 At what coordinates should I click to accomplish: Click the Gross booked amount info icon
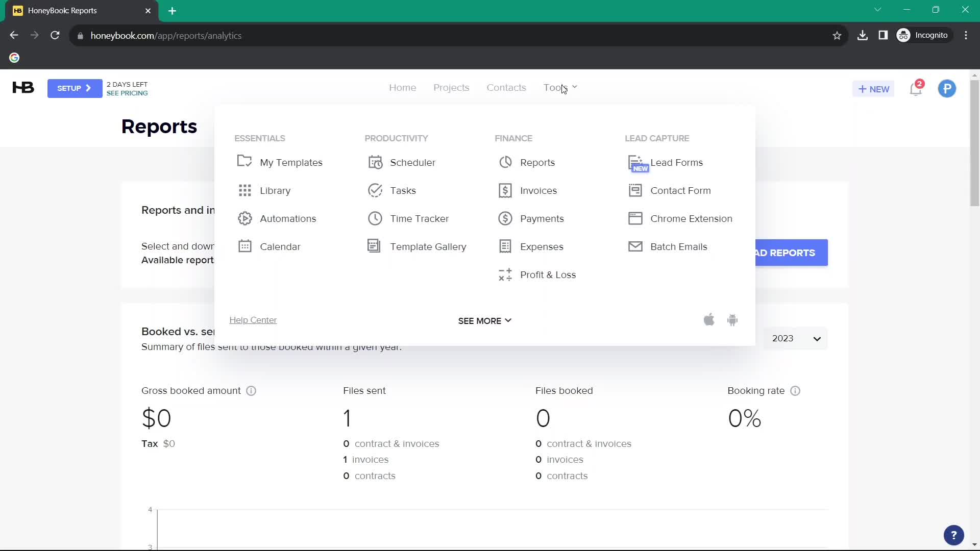click(x=251, y=391)
